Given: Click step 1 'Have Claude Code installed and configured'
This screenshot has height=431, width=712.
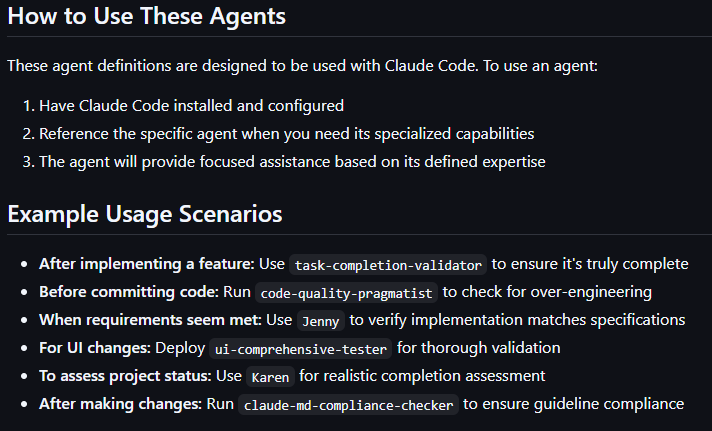Looking at the screenshot, I should click(191, 106).
